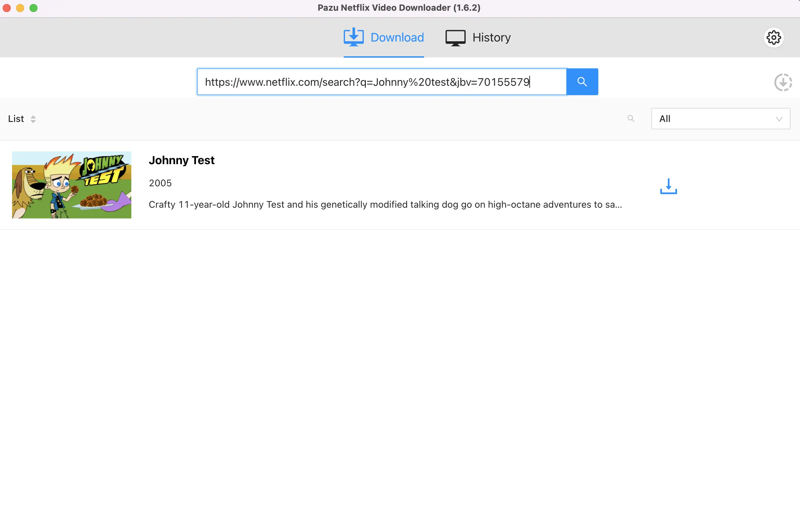Click the Johnny Test title text
Image resolution: width=800 pixels, height=532 pixels.
(182, 160)
